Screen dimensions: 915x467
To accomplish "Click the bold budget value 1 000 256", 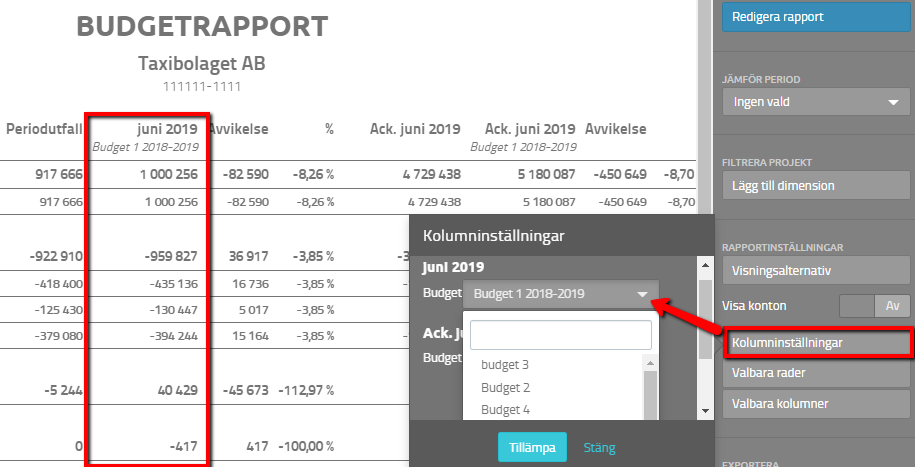I will (169, 174).
